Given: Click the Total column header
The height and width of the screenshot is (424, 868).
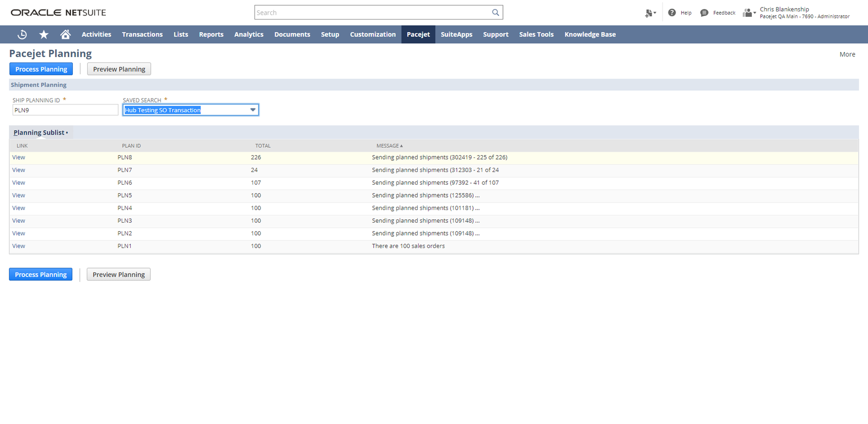Looking at the screenshot, I should pos(263,145).
